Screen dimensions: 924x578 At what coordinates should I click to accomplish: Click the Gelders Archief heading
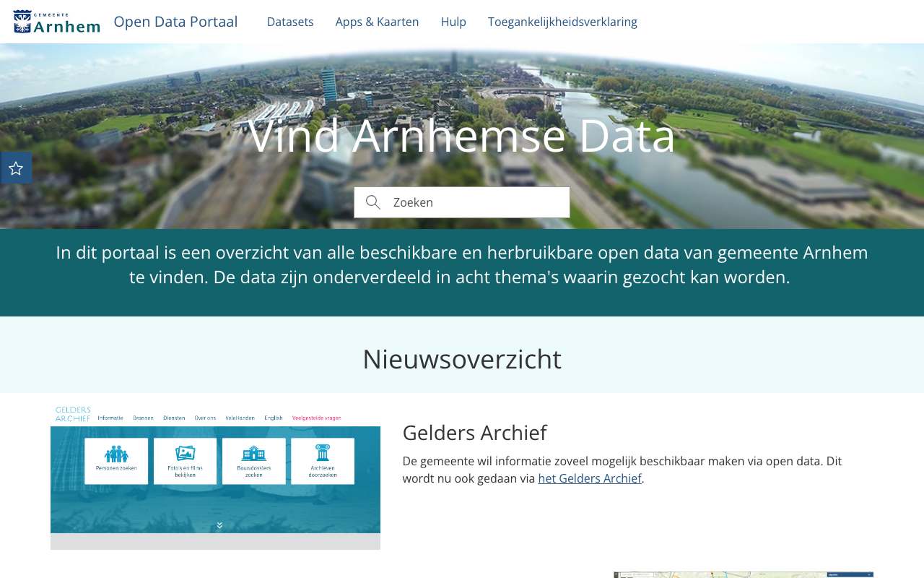474,433
